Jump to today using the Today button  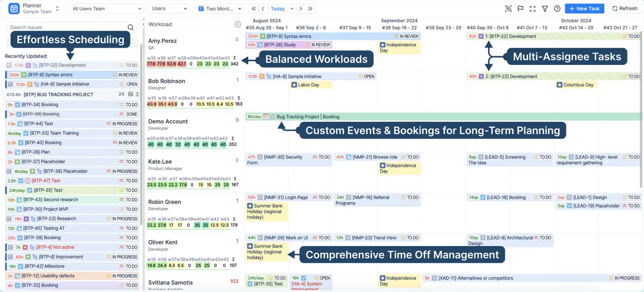pyautogui.click(x=278, y=8)
